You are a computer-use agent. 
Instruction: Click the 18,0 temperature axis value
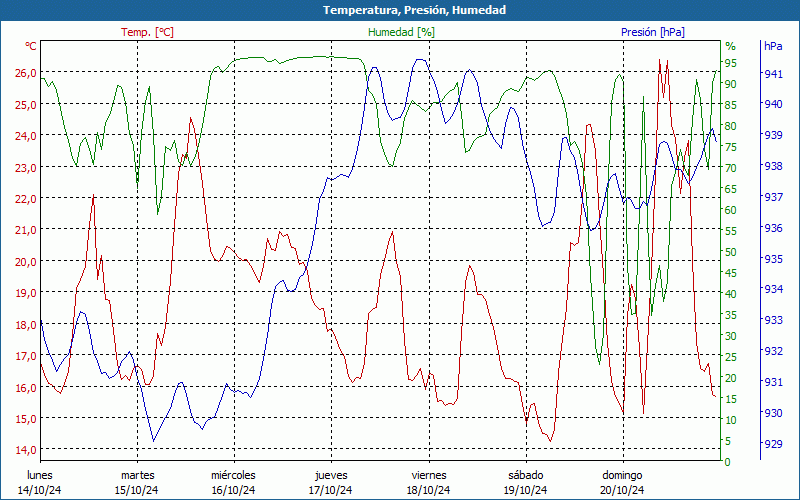click(26, 324)
